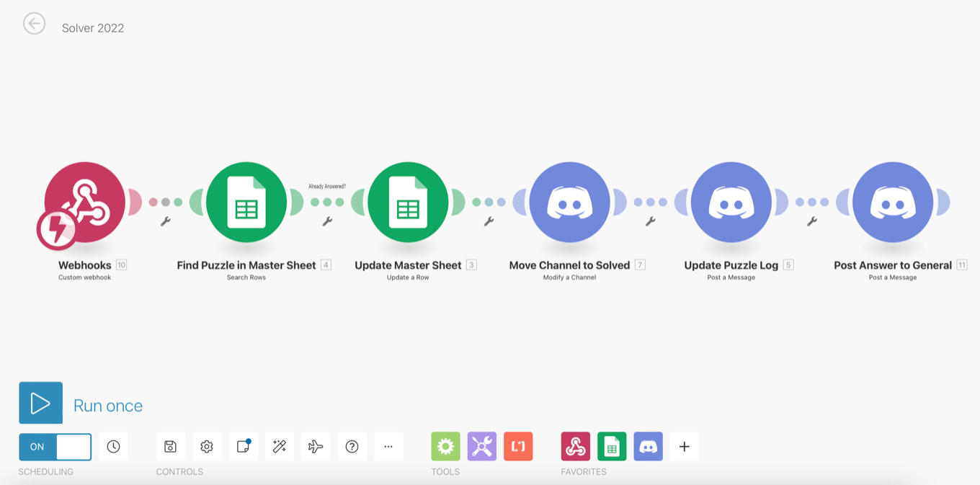
Task: Open the Update Master Sheet module
Action: coord(408,203)
